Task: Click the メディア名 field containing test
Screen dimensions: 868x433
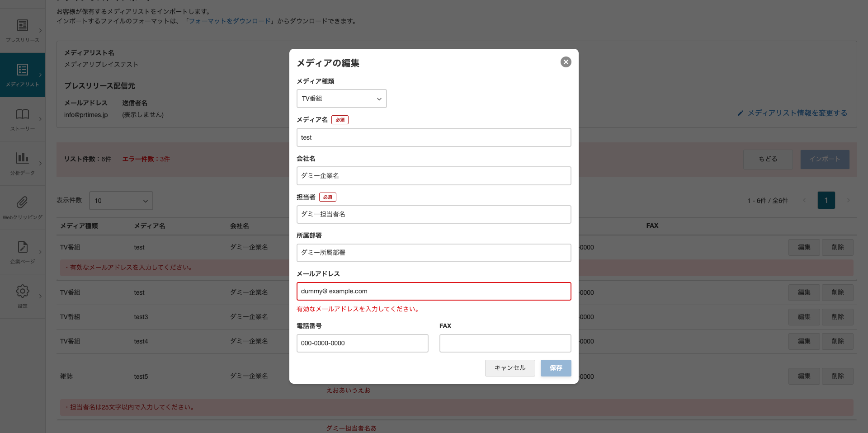Action: [x=434, y=137]
